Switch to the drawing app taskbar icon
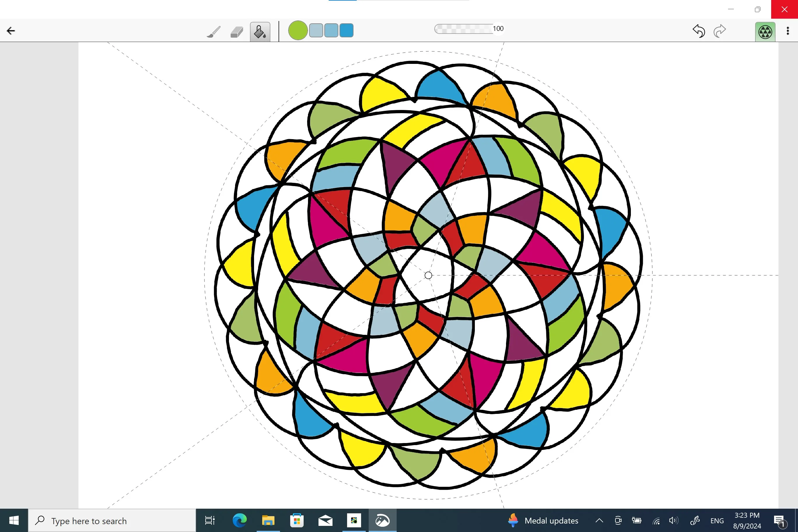 [382, 520]
